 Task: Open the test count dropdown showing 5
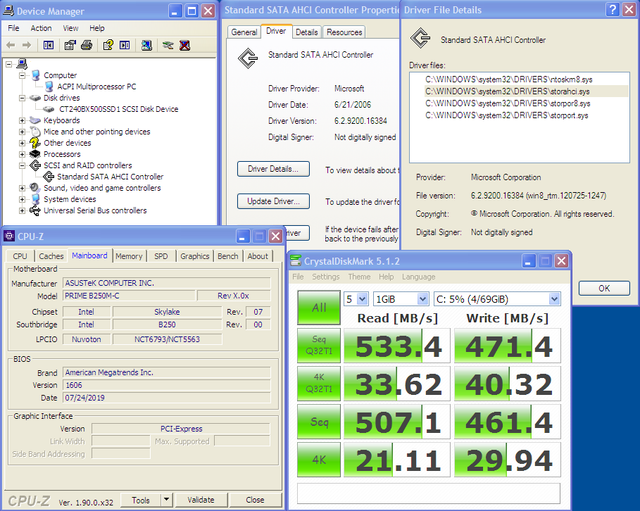tap(362, 299)
